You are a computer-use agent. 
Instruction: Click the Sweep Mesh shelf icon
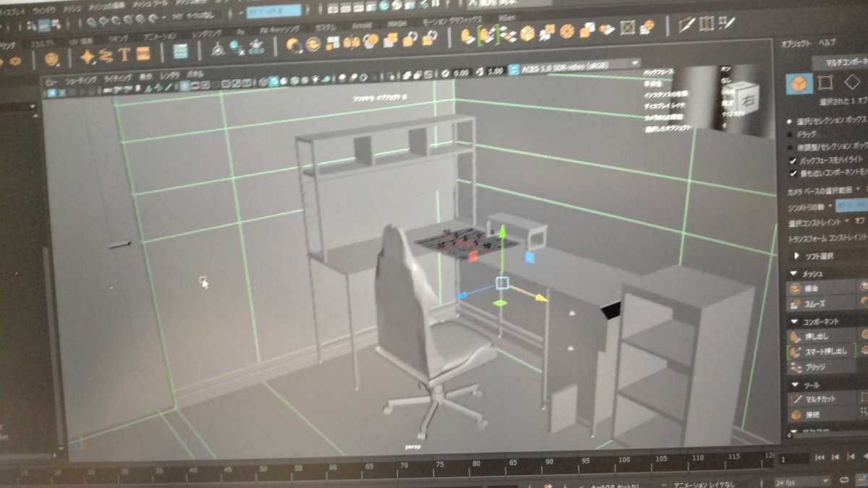click(x=106, y=55)
